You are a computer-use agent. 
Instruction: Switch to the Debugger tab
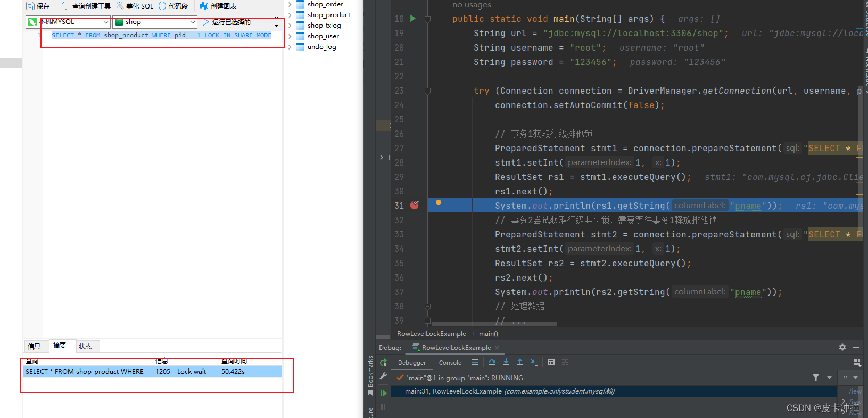(x=412, y=363)
